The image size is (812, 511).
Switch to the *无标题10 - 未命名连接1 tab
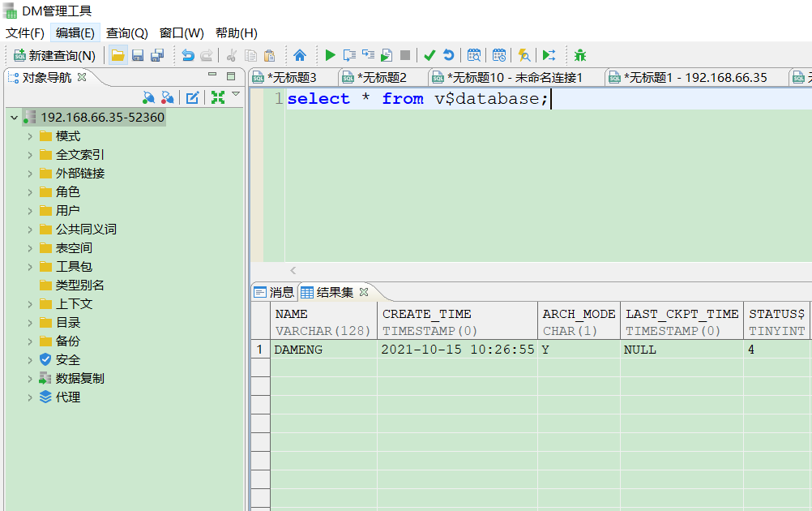point(515,78)
